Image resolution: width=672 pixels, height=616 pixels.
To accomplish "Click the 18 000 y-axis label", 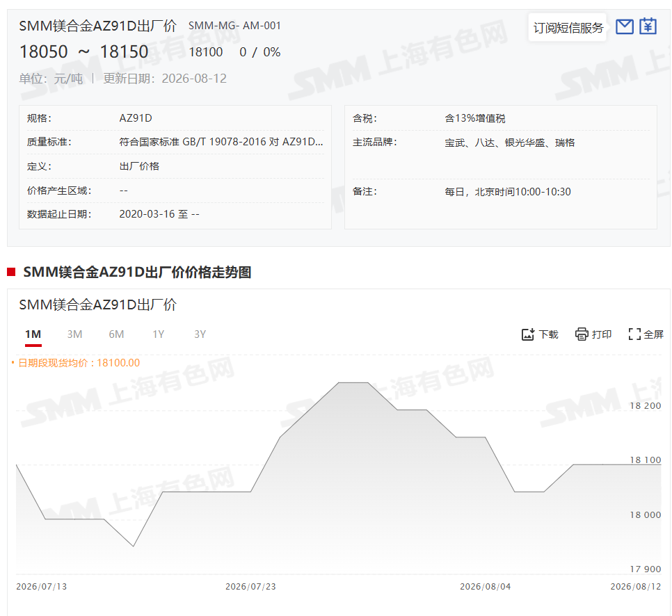I will 645,515.
